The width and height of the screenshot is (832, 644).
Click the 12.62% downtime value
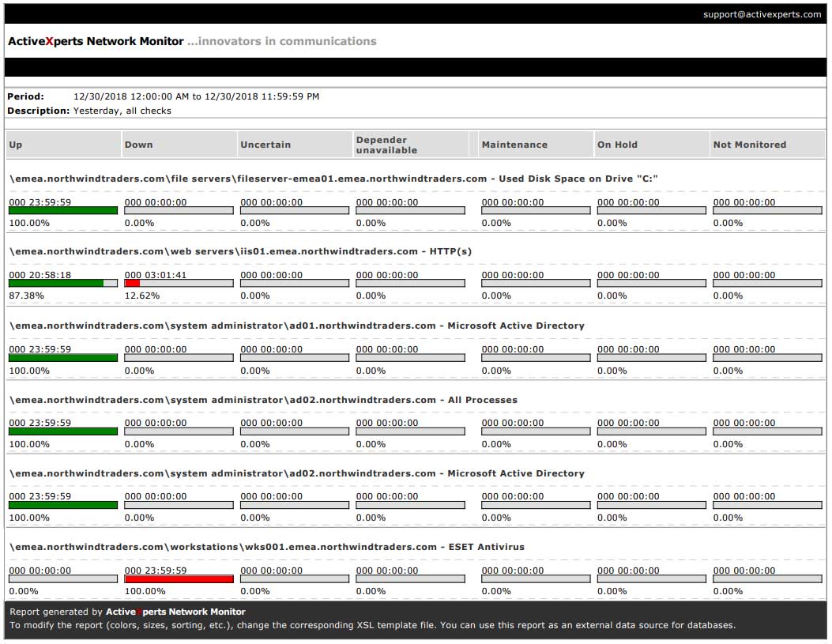click(141, 296)
